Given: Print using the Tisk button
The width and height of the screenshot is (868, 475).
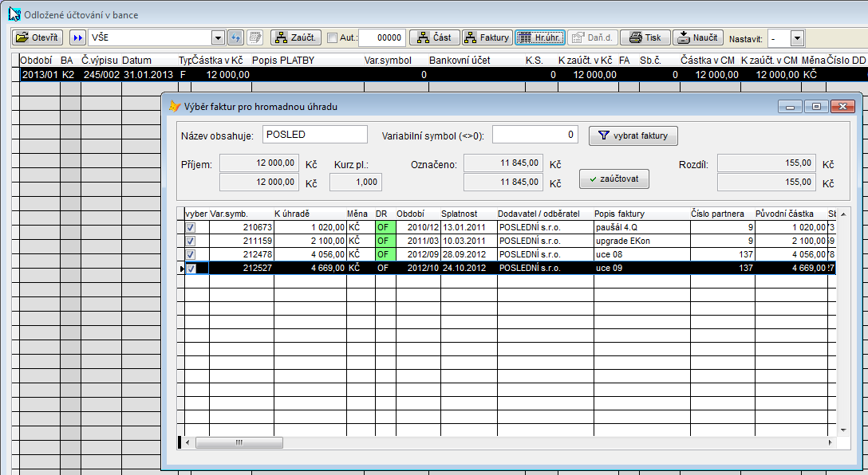Looking at the screenshot, I should 645,37.
